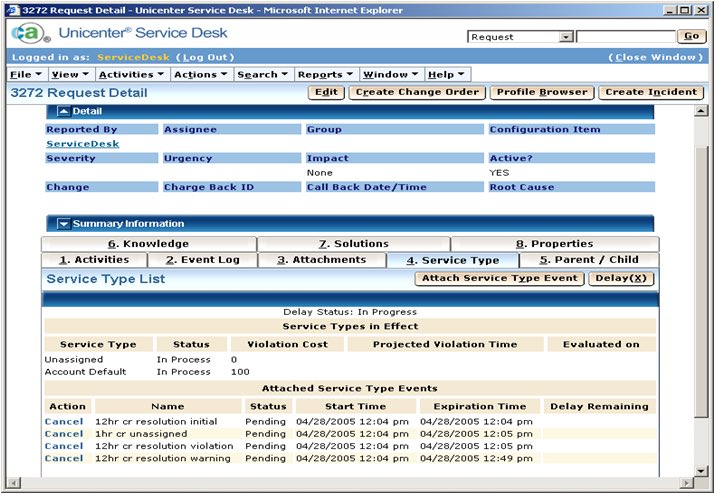Open the Help menu
715x494 pixels.
(446, 74)
